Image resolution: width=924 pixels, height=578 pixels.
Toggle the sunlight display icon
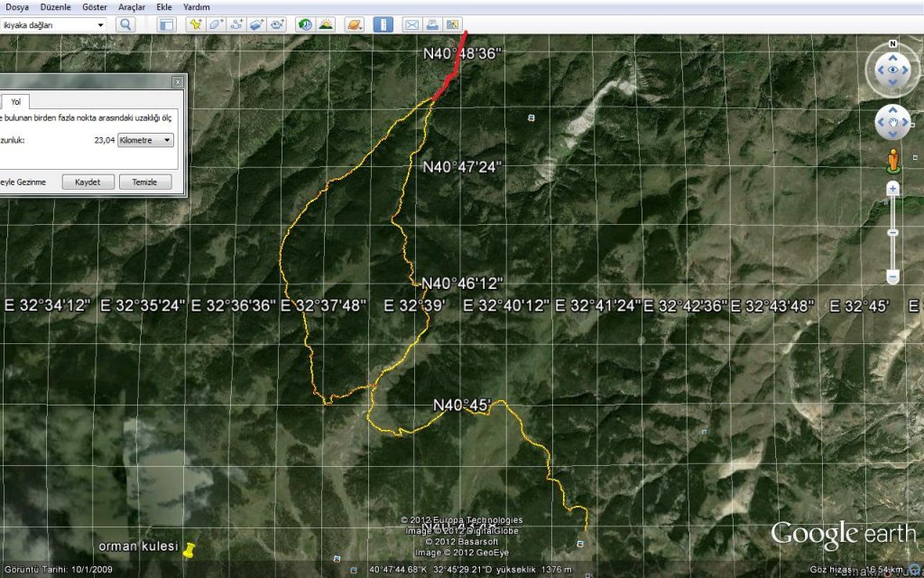(x=325, y=24)
